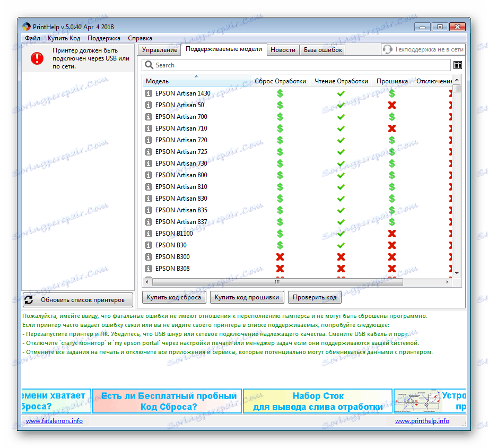Open the Купить Код menu
Image resolution: width=488 pixels, height=448 pixels.
[64, 38]
